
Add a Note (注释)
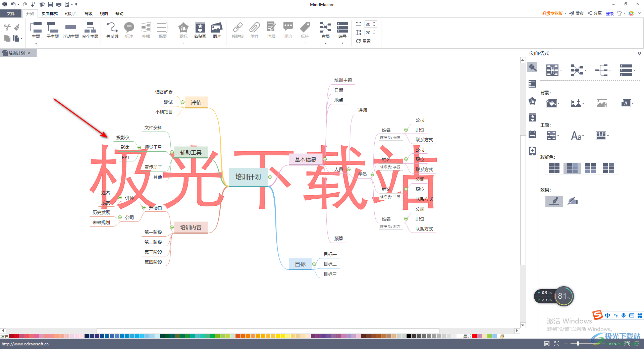coord(271,30)
